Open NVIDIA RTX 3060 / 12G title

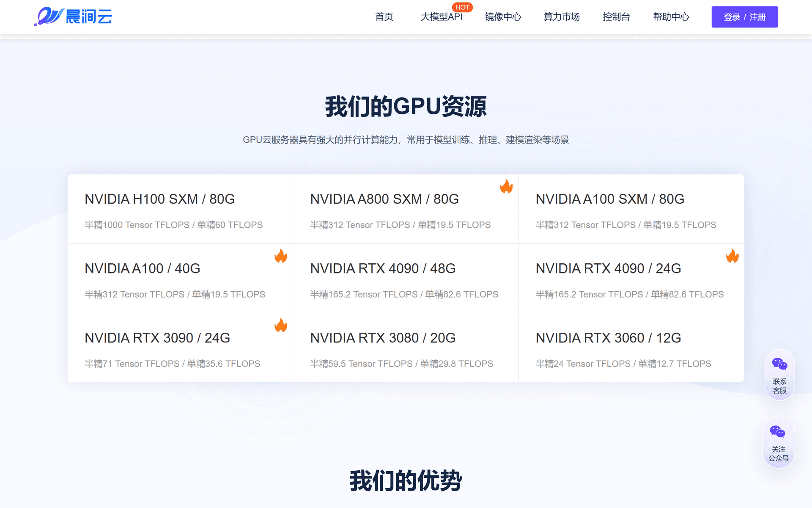609,338
